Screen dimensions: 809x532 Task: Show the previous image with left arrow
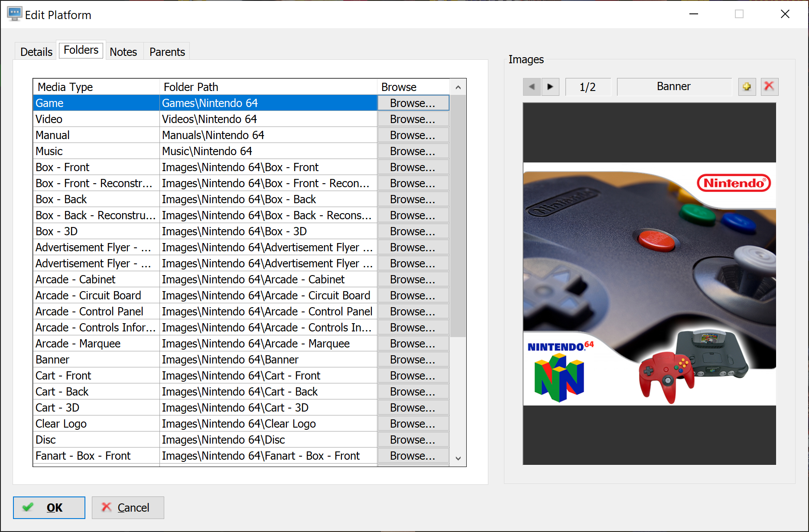click(532, 87)
